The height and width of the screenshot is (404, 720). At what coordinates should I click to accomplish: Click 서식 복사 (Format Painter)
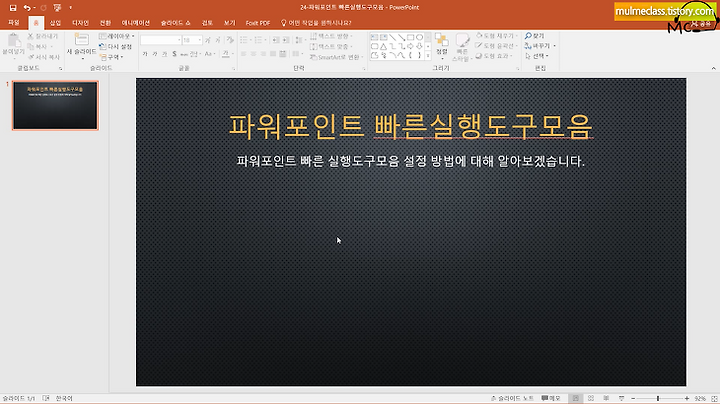click(44, 57)
